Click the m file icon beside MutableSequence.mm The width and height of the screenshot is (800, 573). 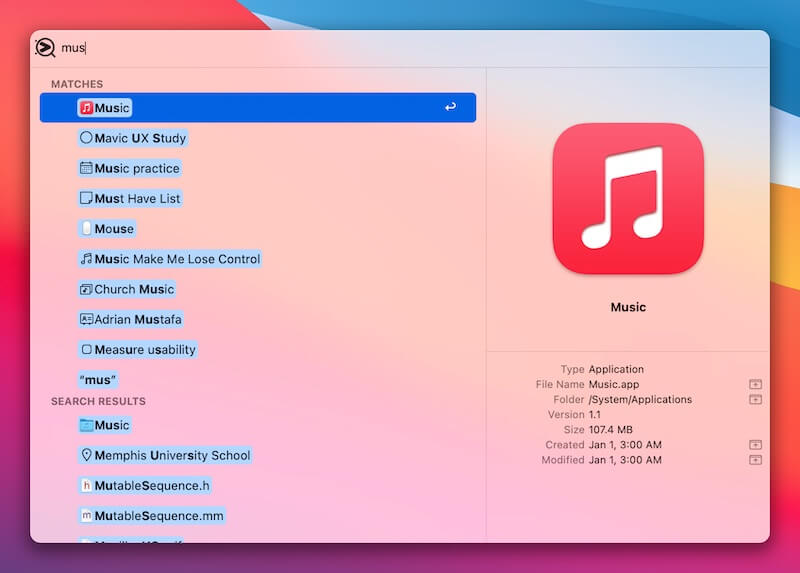[86, 516]
